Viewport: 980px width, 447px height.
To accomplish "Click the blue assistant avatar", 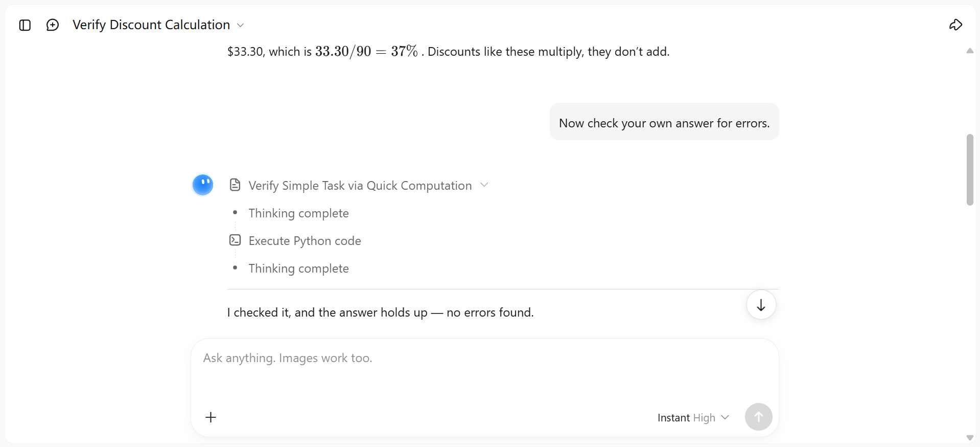I will (x=203, y=185).
